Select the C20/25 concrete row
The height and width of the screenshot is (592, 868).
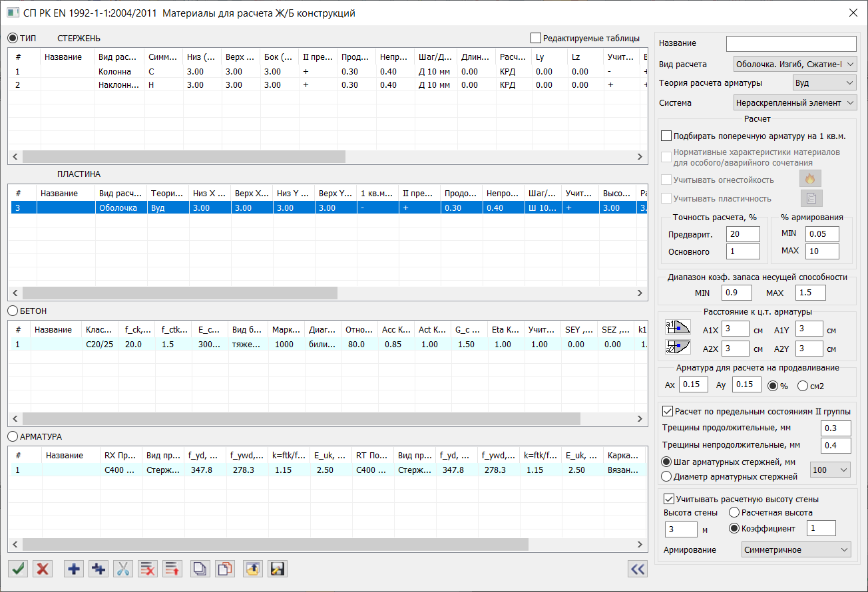[99, 345]
